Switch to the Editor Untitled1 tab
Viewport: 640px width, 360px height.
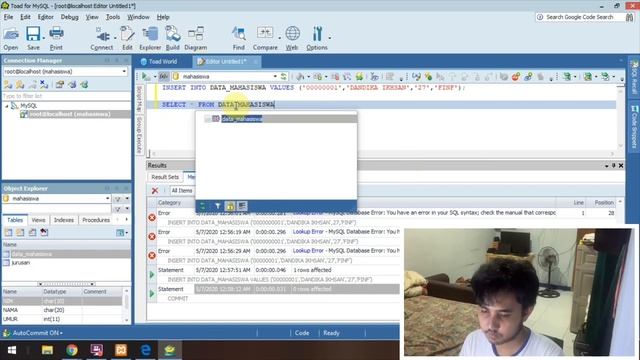[x=226, y=62]
